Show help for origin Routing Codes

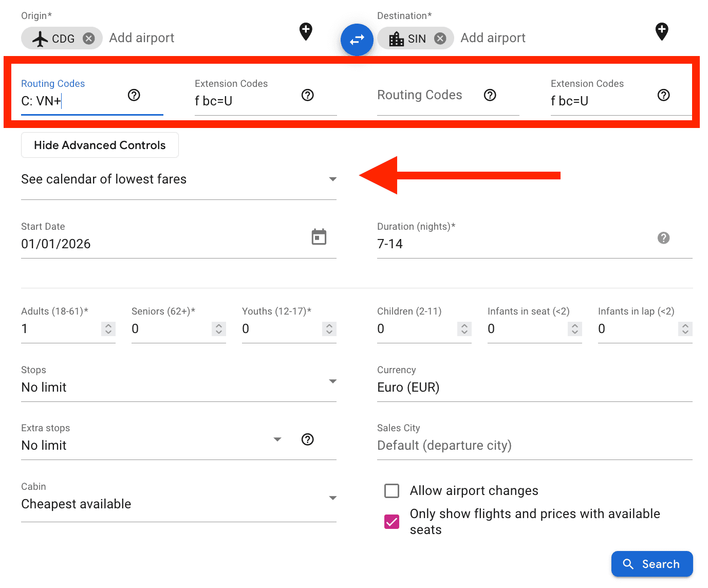click(x=134, y=95)
